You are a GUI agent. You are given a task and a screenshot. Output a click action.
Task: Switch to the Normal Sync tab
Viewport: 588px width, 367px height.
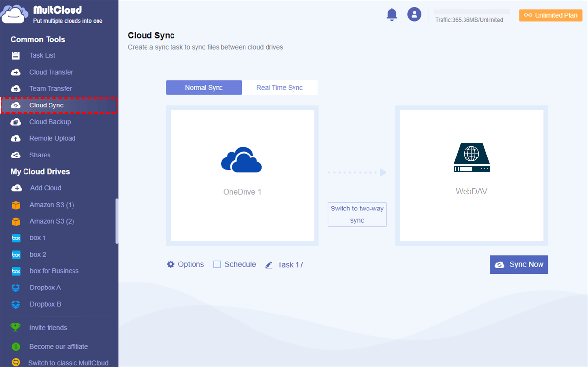coord(204,88)
